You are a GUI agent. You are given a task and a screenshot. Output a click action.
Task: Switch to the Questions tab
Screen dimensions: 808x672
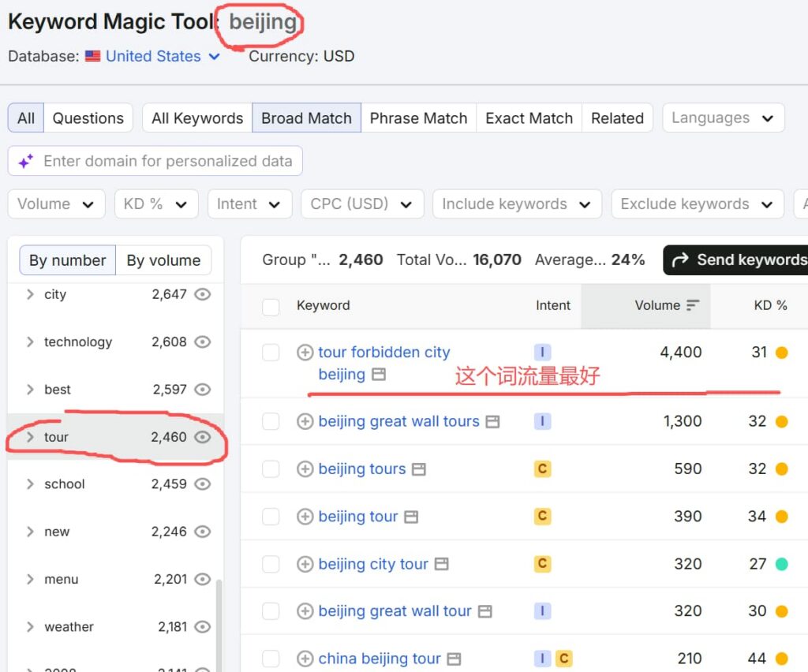(x=88, y=118)
